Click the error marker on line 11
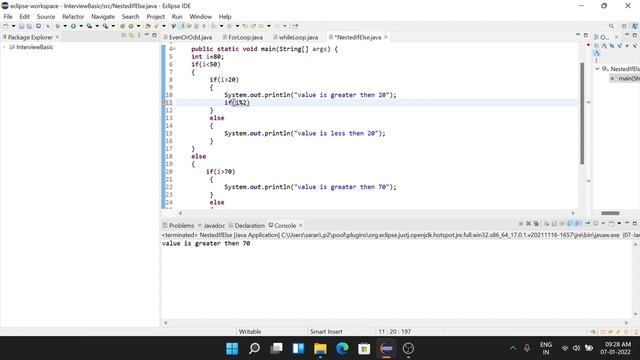The width and height of the screenshot is (640, 360). pyautogui.click(x=164, y=102)
